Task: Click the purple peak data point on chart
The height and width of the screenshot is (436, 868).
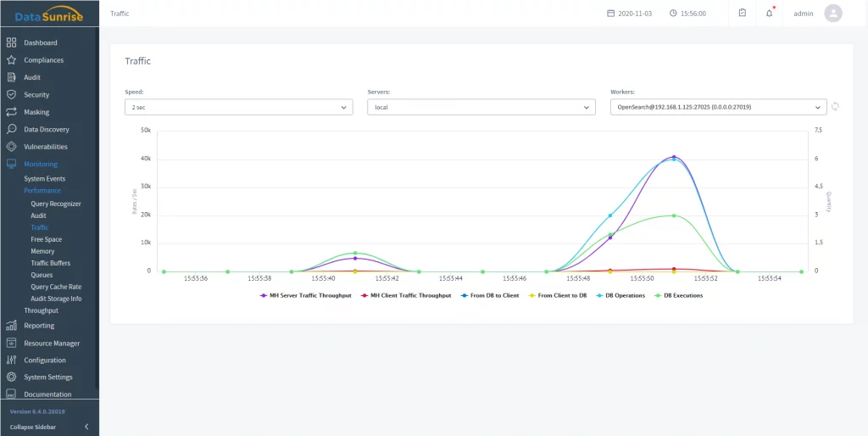Action: pos(674,157)
